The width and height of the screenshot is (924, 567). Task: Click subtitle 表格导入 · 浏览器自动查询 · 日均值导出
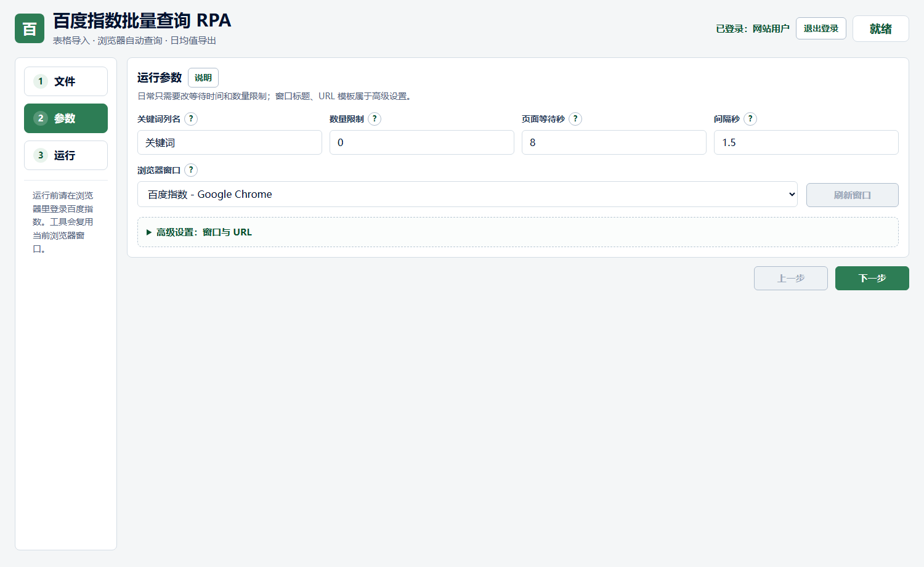tap(134, 41)
